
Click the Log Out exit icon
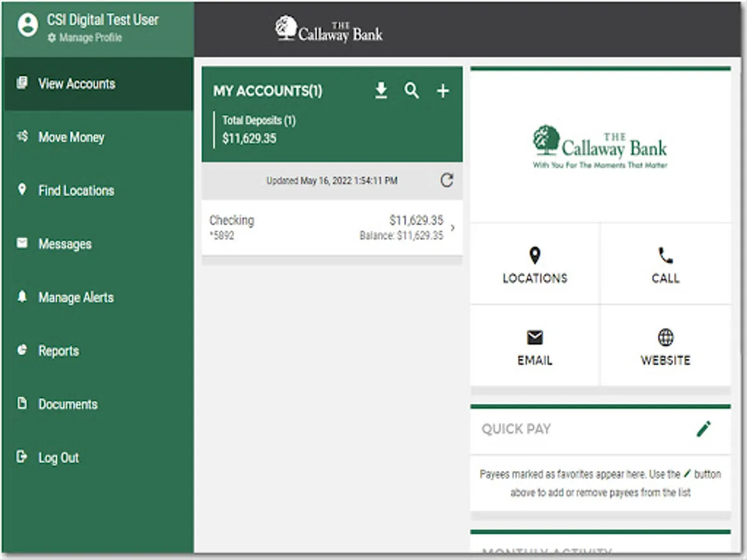click(22, 457)
